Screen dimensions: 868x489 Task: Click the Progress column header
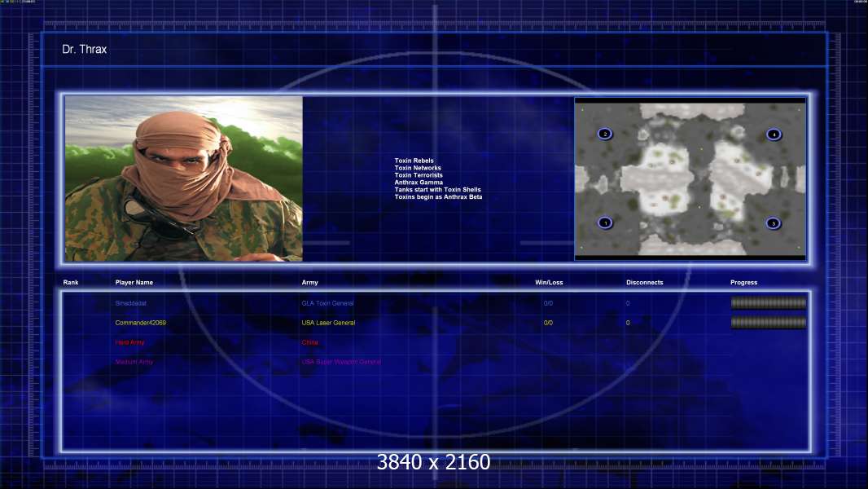743,283
